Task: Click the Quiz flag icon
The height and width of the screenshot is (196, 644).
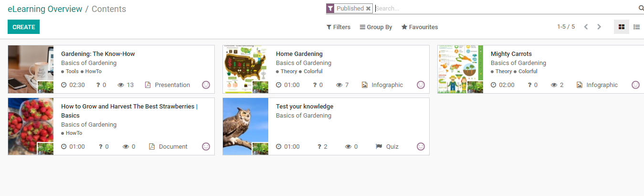Action: pos(379,147)
